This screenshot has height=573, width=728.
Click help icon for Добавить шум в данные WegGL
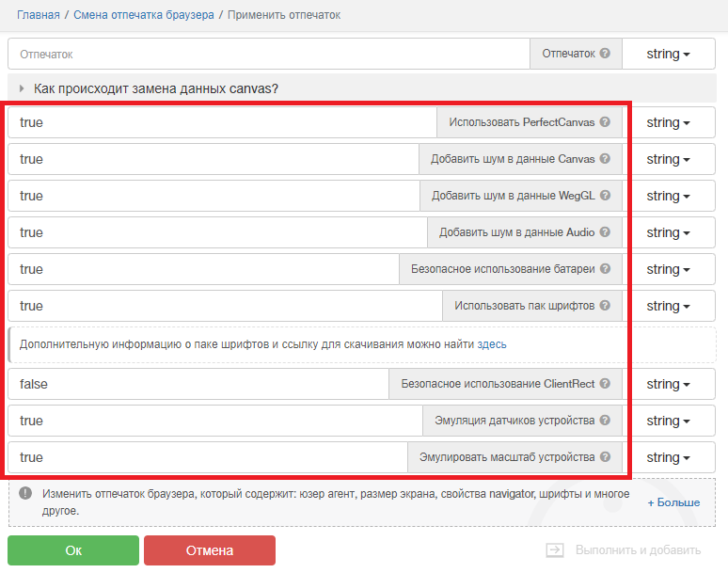tap(605, 196)
